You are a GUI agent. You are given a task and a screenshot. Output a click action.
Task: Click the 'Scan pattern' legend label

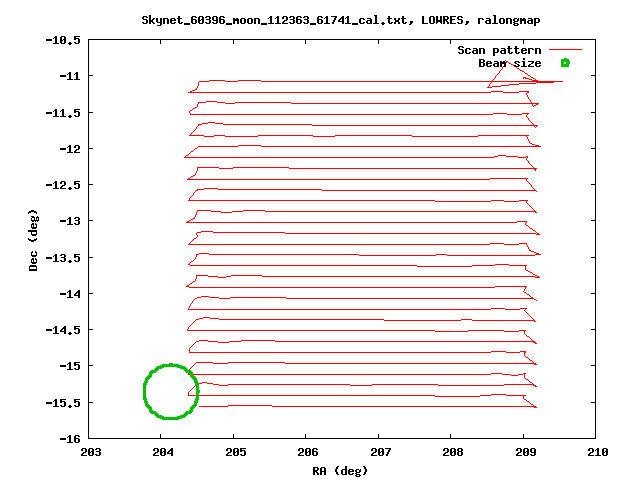click(499, 50)
